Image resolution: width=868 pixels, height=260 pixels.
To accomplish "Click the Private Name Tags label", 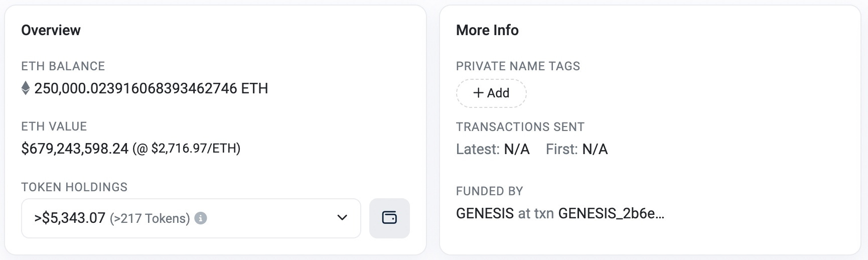I will (518, 66).
